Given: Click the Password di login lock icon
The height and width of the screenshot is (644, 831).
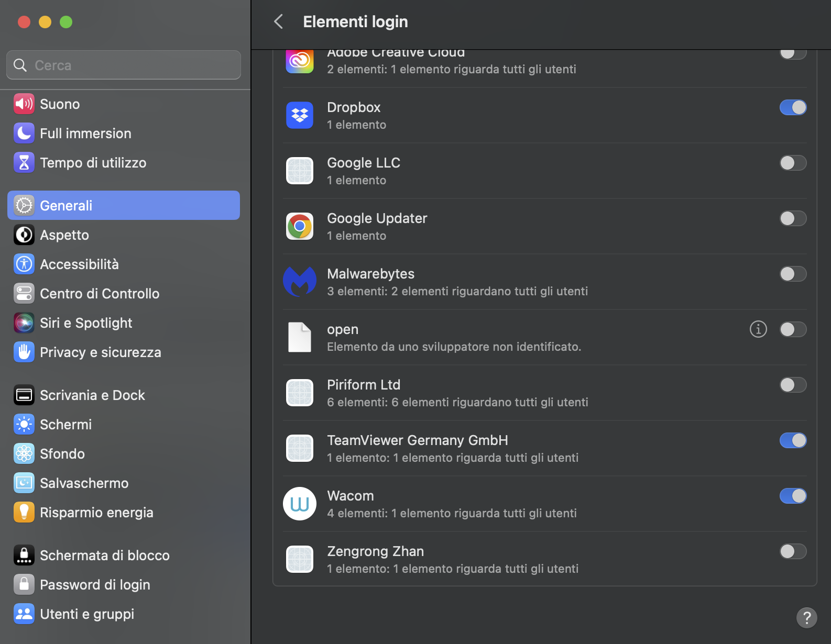Looking at the screenshot, I should coord(24,584).
